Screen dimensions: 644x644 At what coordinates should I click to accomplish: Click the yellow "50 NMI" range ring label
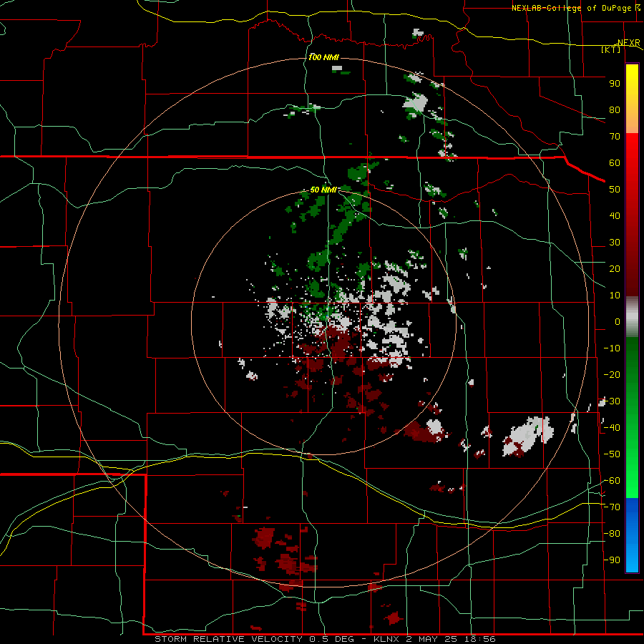pyautogui.click(x=323, y=190)
